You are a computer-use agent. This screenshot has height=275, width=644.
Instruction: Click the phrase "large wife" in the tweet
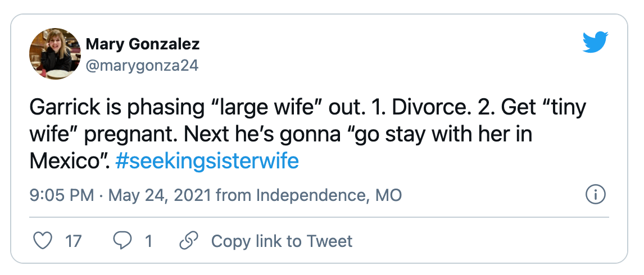coord(267,108)
